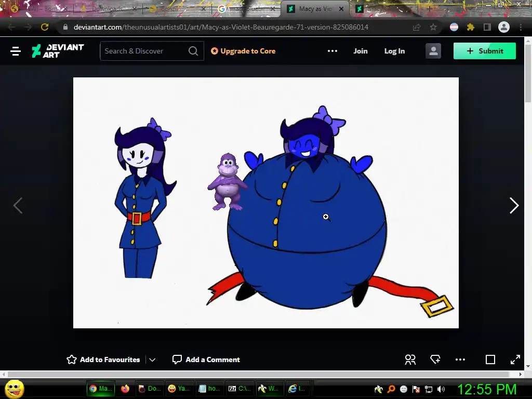Open the banana W... taskbar item
This screenshot has height=399, width=532.
click(x=269, y=389)
